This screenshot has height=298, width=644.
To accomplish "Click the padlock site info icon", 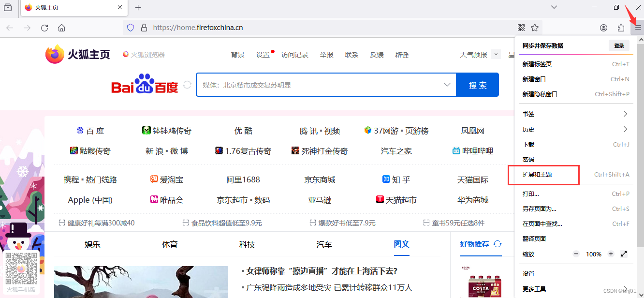I will click(144, 28).
